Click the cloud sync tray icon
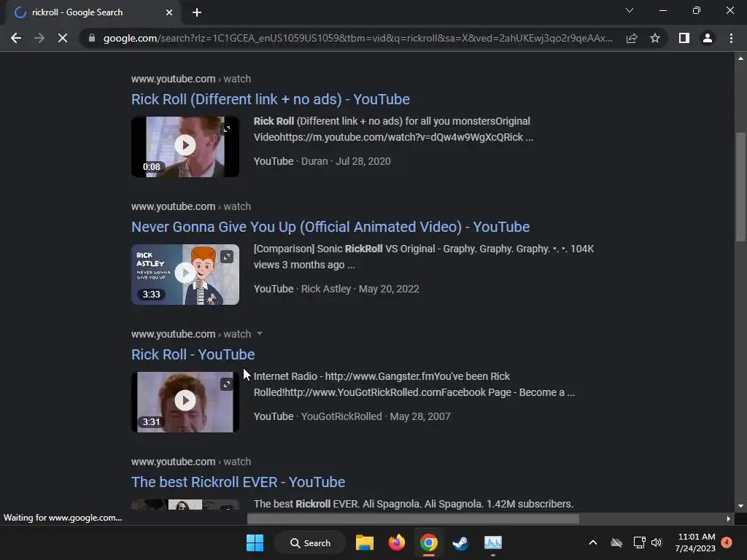The image size is (747, 560). (x=616, y=542)
